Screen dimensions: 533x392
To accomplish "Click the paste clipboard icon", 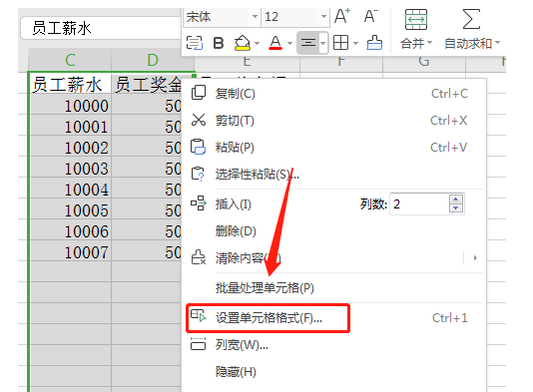I will [x=199, y=147].
